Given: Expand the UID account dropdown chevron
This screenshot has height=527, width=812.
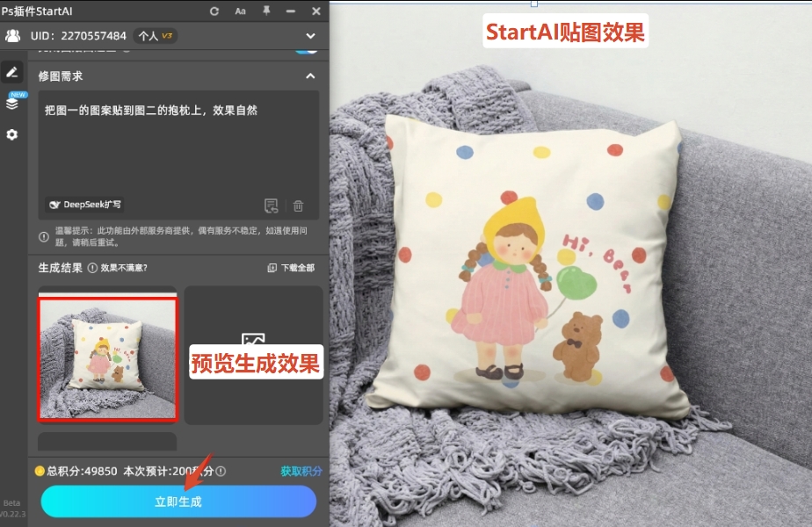Looking at the screenshot, I should tap(310, 35).
